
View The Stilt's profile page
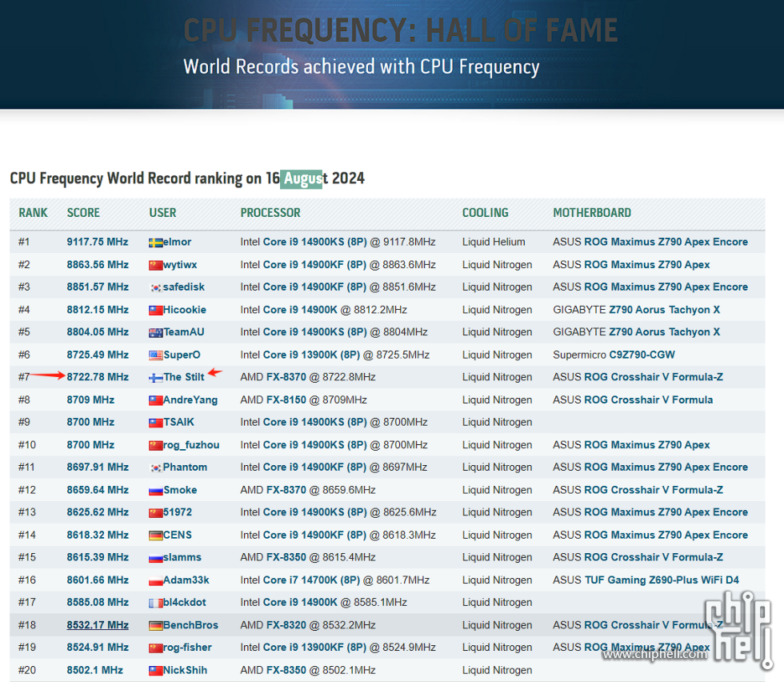coord(183,377)
